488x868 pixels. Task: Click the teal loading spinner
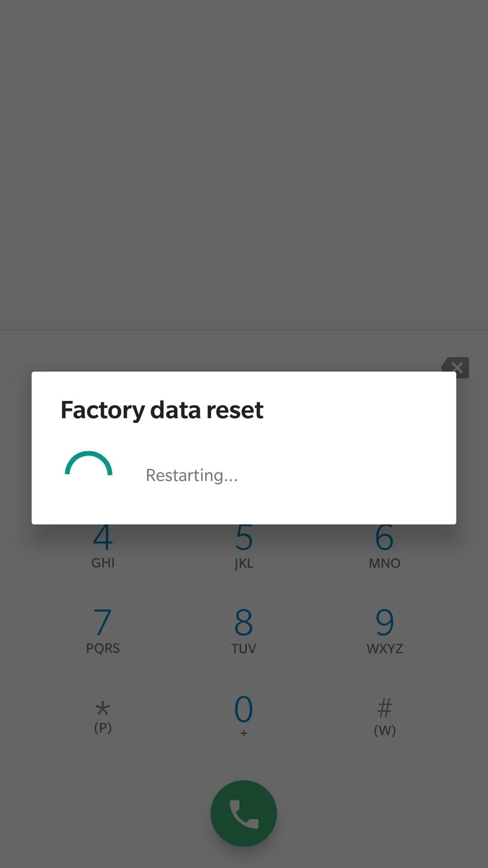tap(89, 464)
